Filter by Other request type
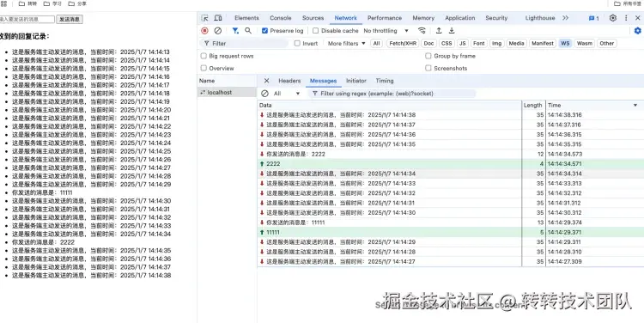The width and height of the screenshot is (644, 323). click(606, 44)
